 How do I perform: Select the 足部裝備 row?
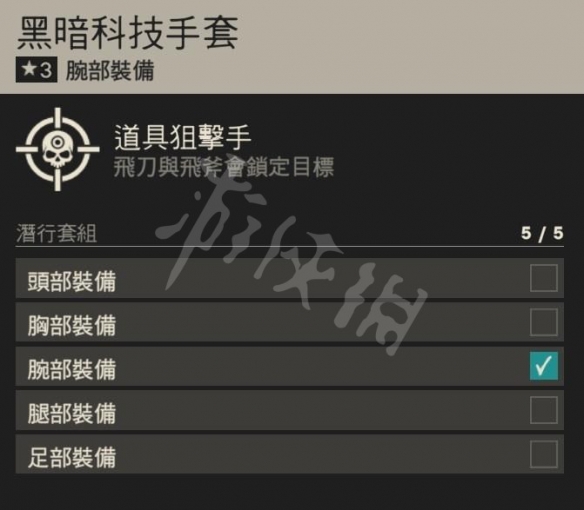[289, 454]
